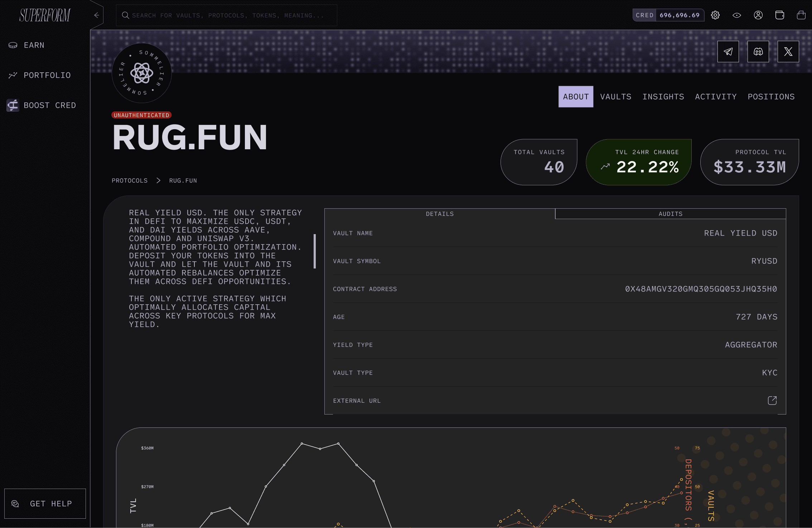The image size is (812, 528).
Task: Toggle the eye visibility icon
Action: 737,15
